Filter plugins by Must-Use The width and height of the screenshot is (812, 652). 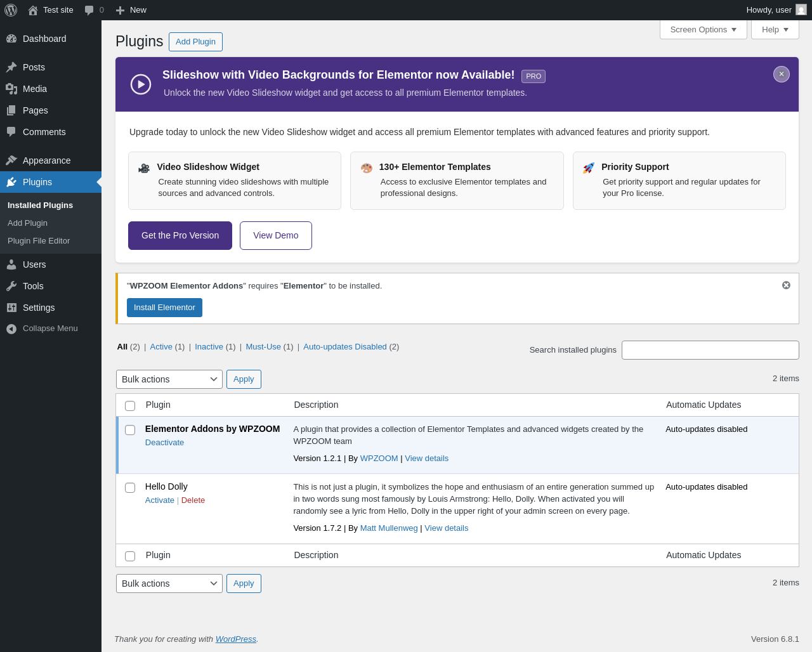click(263, 347)
